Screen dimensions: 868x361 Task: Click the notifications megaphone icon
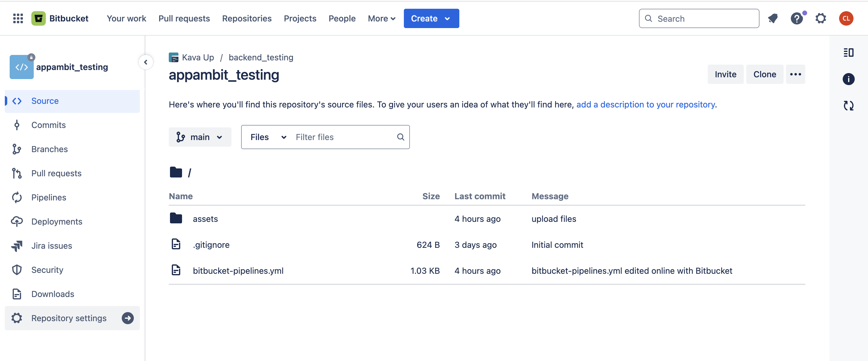[x=773, y=18]
